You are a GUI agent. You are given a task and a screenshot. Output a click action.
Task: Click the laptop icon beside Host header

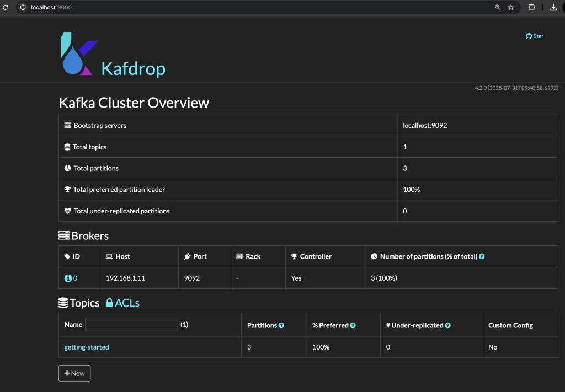(x=109, y=256)
